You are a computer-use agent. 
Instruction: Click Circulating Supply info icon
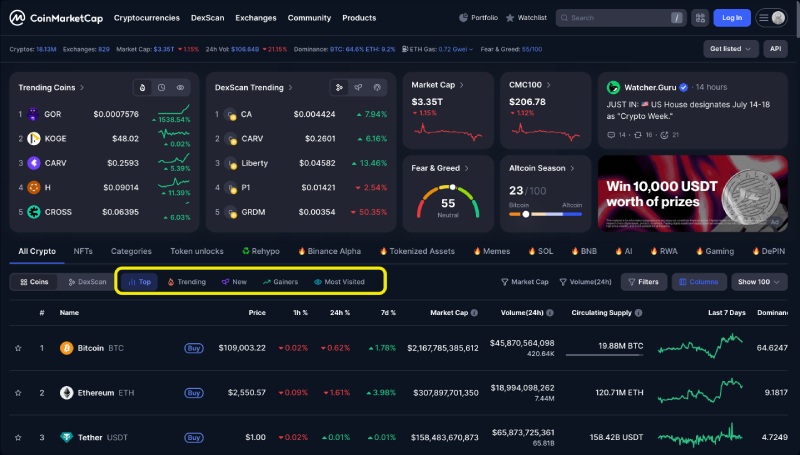638,313
